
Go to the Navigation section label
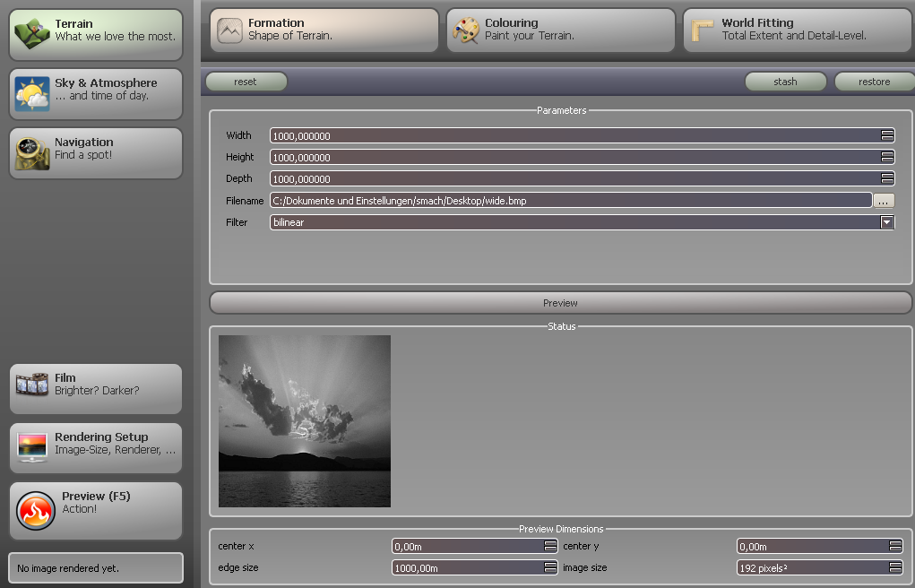click(x=84, y=142)
